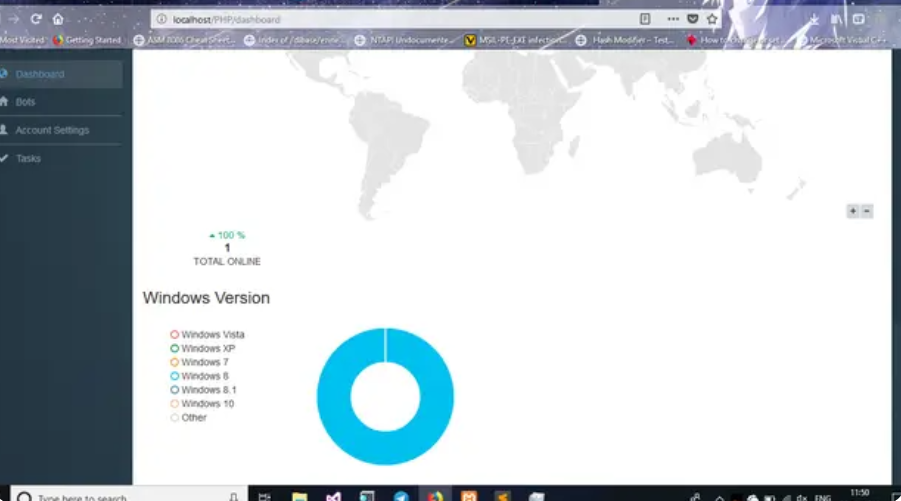Click ENG language indicator in tray

pyautogui.click(x=823, y=498)
